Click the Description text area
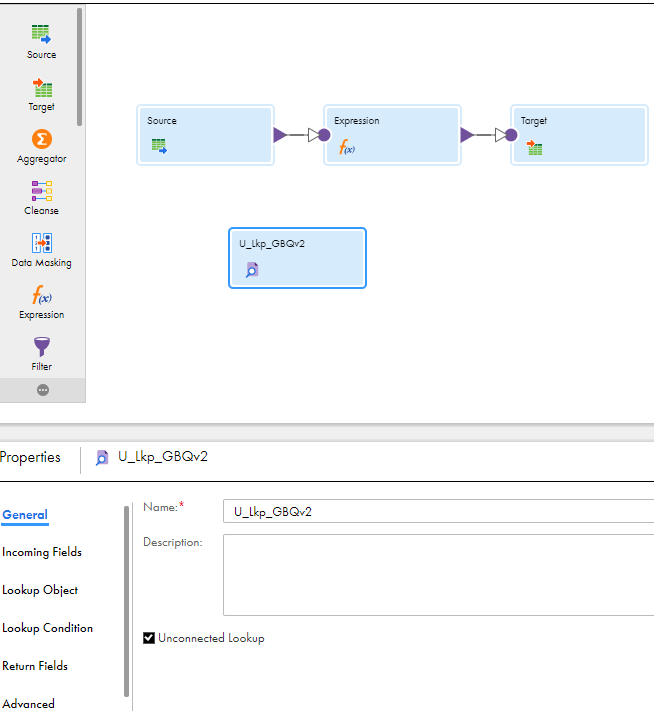 pos(439,575)
